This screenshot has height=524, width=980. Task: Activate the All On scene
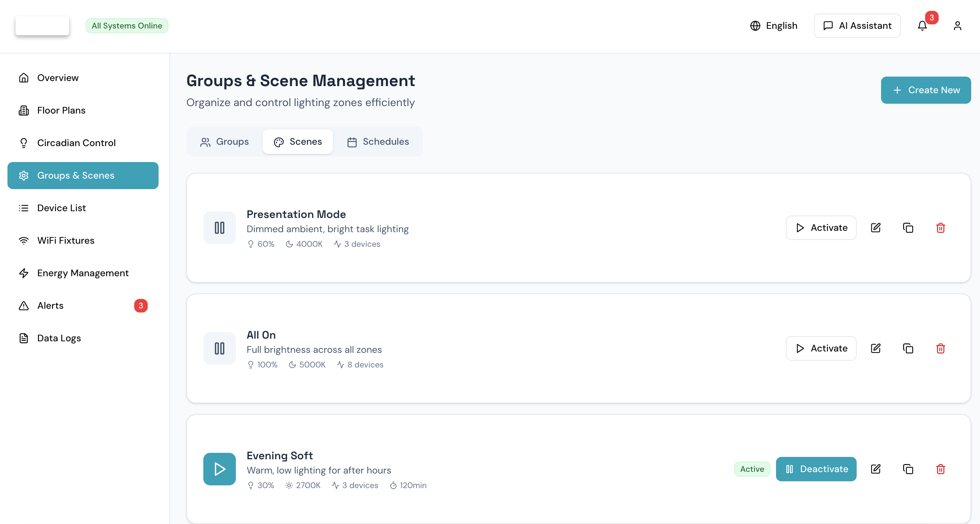point(821,348)
